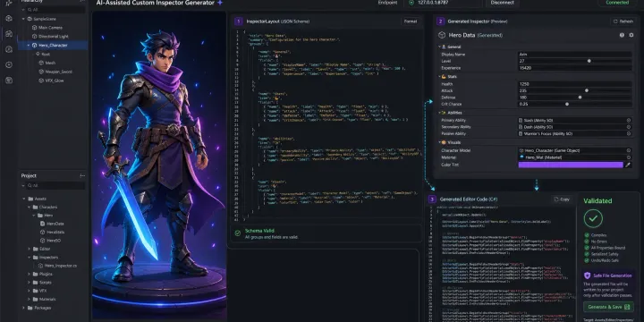Screen dimensions: 644x322
Task: Click the Experience value field
Action: coord(575,68)
